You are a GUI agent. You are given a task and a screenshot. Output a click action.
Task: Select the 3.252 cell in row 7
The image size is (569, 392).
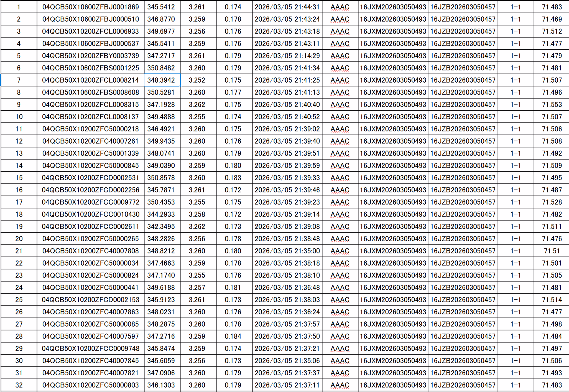point(198,80)
